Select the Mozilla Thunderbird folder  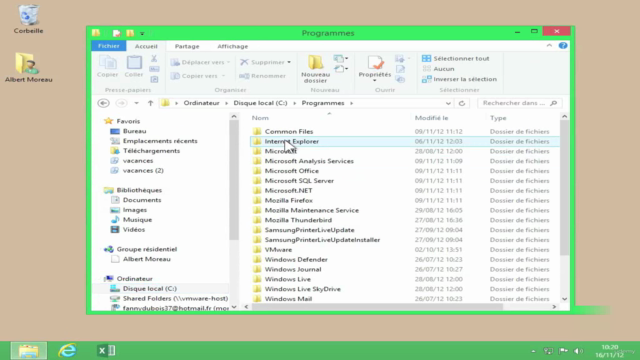tap(298, 220)
